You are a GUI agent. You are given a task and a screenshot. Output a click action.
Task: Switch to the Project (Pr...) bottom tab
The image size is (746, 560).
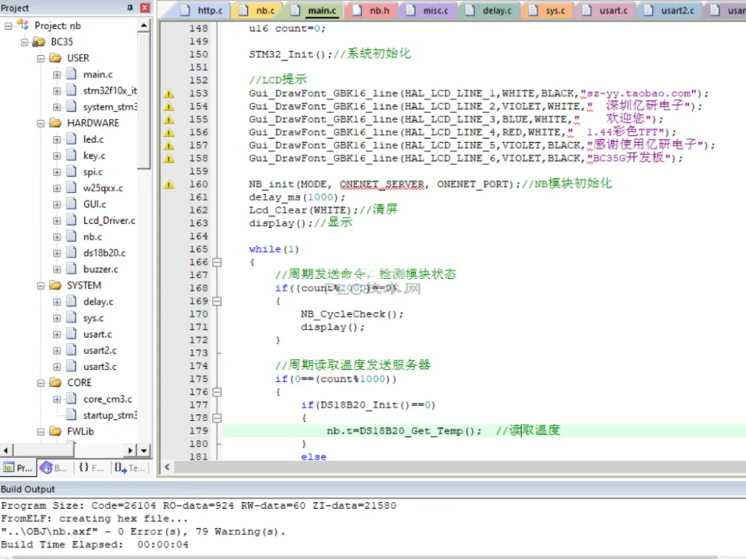[x=18, y=467]
